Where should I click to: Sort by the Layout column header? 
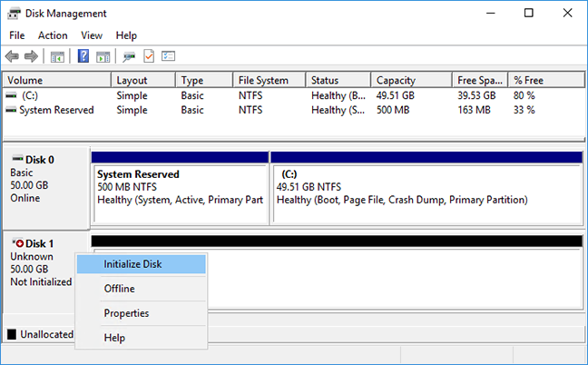(x=143, y=80)
